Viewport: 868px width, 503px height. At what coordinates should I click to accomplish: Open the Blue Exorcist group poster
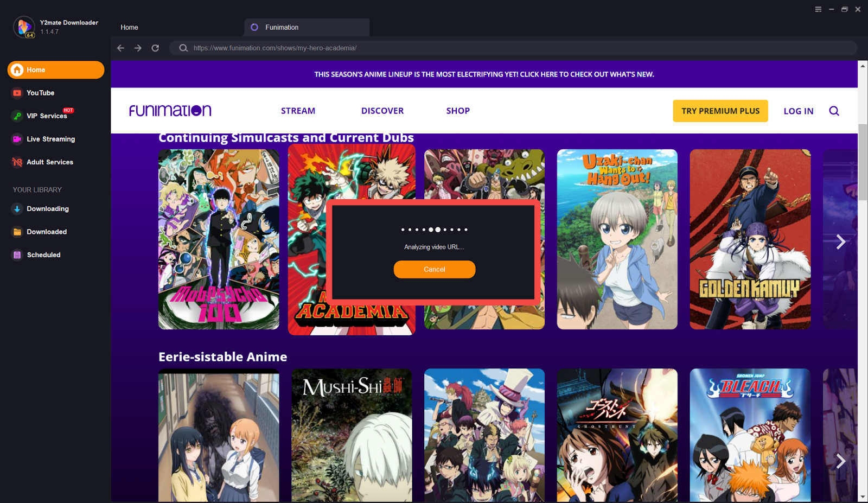point(484,435)
